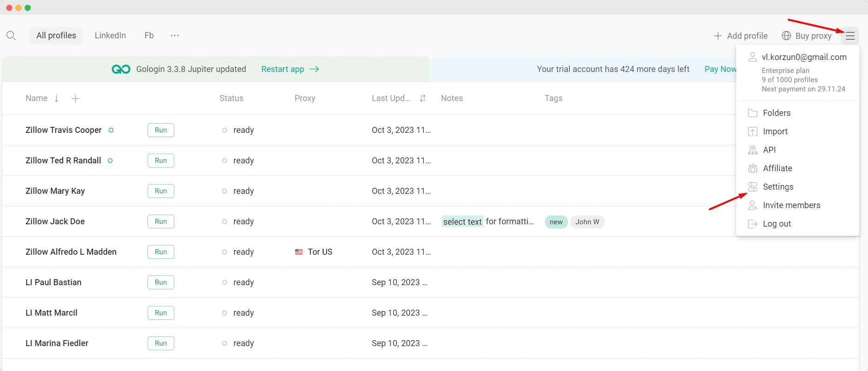Screen dimensions: 868x371
Task: Click the Status column header
Action: (231, 98)
